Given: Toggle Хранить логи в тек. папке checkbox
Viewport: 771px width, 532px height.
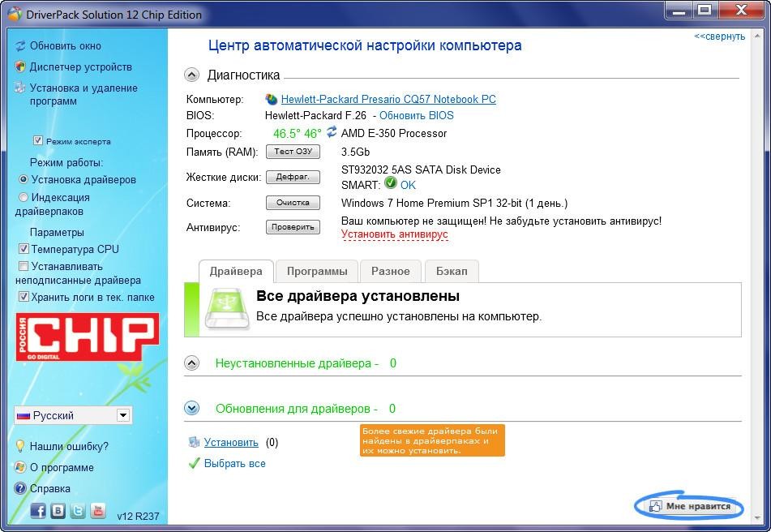Looking at the screenshot, I should (24, 297).
